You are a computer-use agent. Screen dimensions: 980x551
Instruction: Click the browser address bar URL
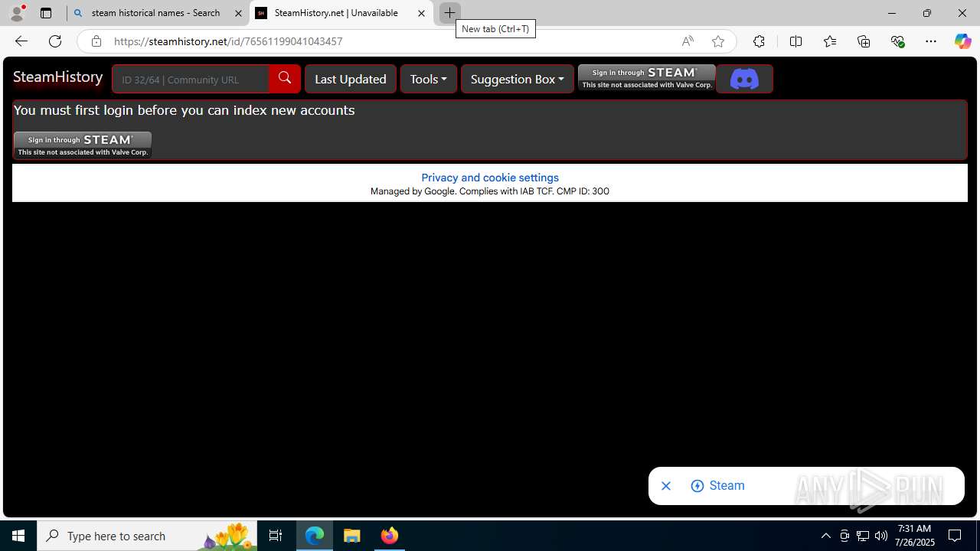[228, 41]
